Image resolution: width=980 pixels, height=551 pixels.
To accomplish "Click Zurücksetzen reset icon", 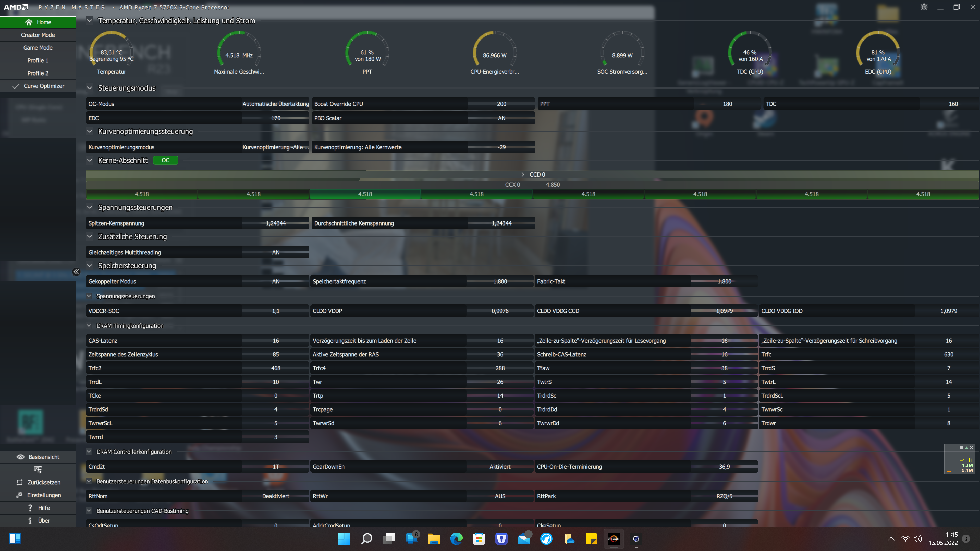I will [19, 482].
